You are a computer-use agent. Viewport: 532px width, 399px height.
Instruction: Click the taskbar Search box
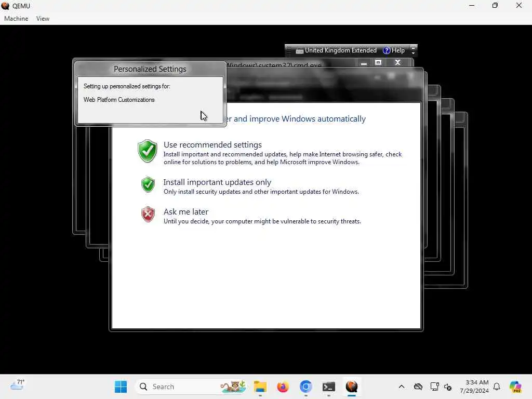(191, 387)
